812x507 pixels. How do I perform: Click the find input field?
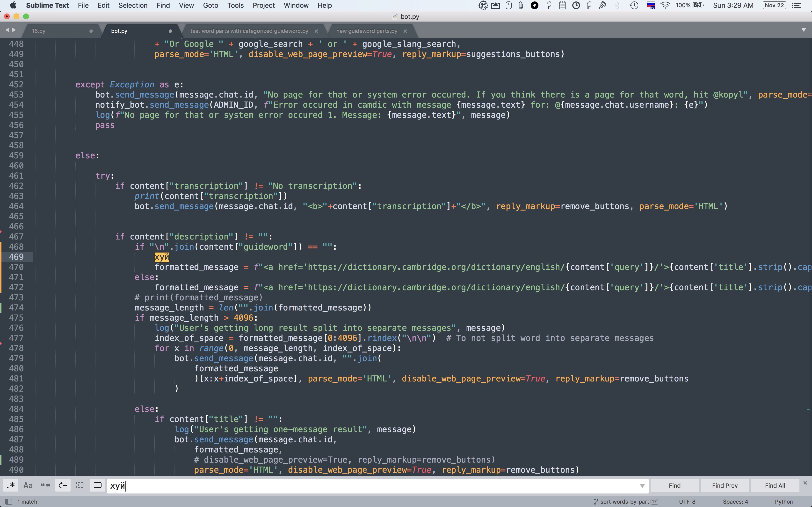(x=369, y=486)
